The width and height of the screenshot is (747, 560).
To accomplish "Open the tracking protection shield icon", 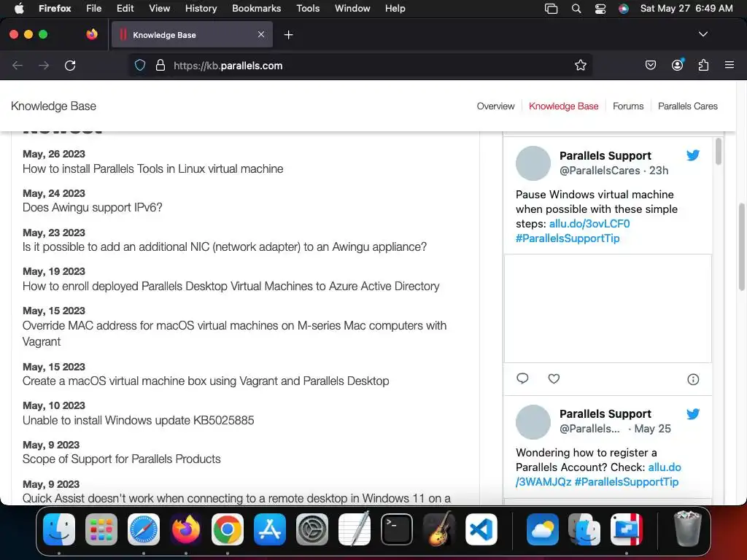I will tap(139, 65).
